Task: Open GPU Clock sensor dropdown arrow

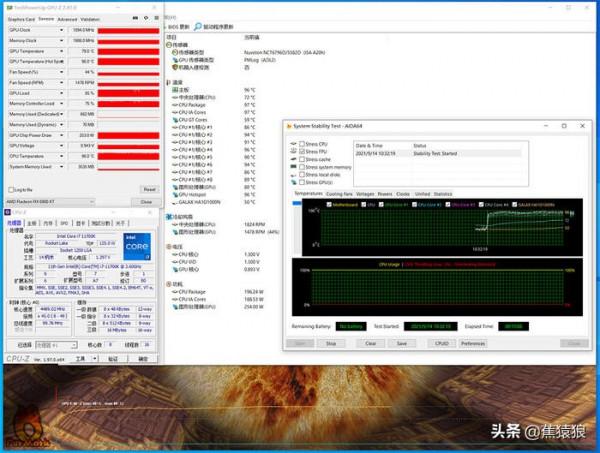Action: point(61,30)
